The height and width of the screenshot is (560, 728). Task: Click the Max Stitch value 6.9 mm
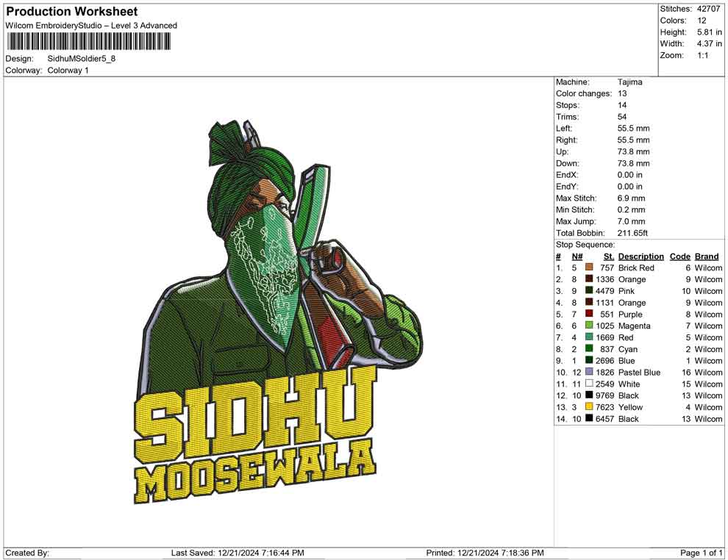coord(632,198)
